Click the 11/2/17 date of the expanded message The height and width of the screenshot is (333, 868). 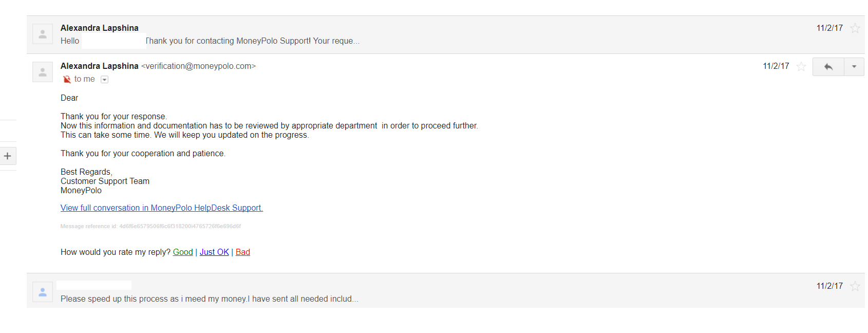point(776,66)
